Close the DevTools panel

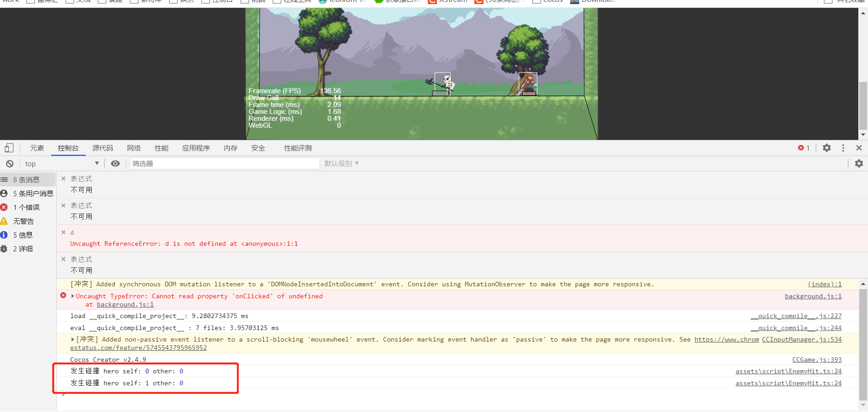coord(859,148)
